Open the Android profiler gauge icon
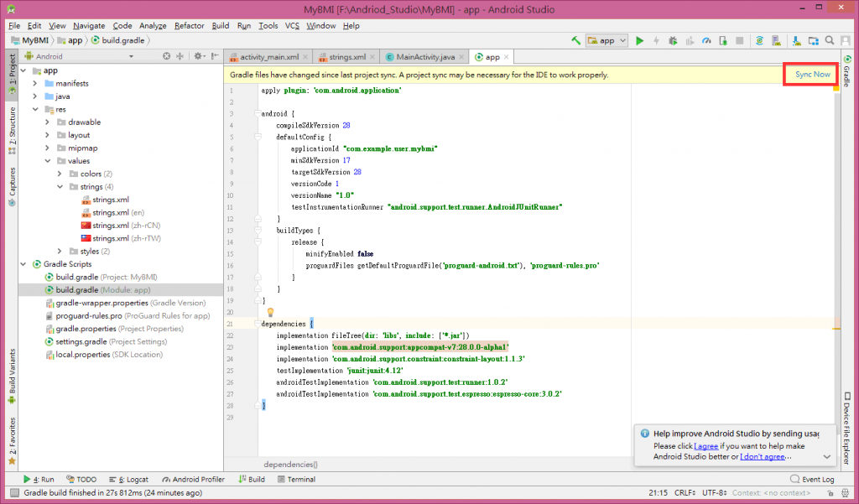The image size is (859, 504). point(705,40)
